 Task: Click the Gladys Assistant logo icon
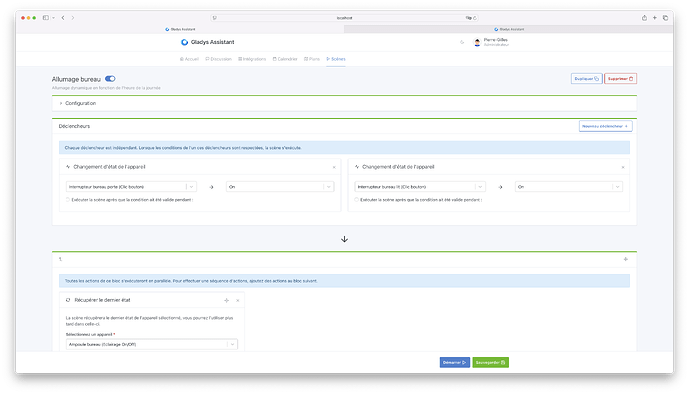coord(184,42)
